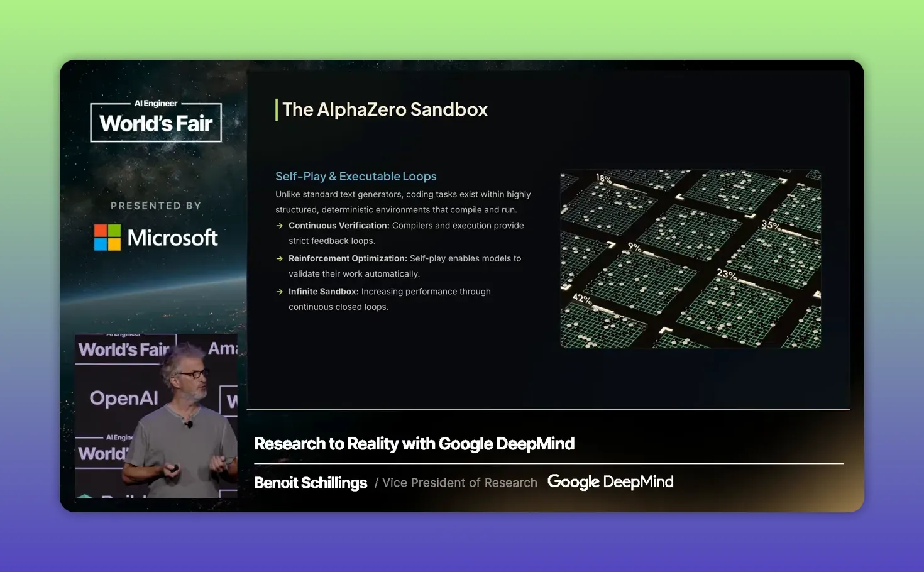Click the 'Continuous Verification:' bullet text
The width and height of the screenshot is (924, 572).
[x=339, y=226]
